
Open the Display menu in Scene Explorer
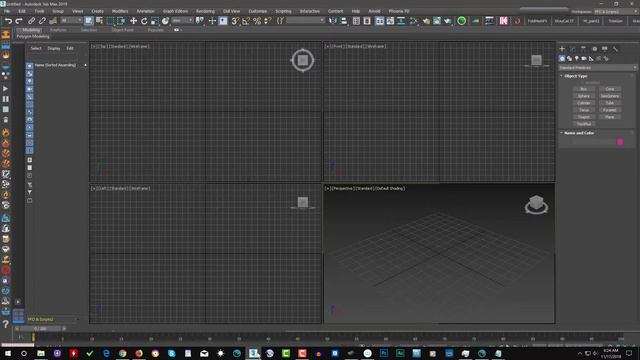(53, 48)
